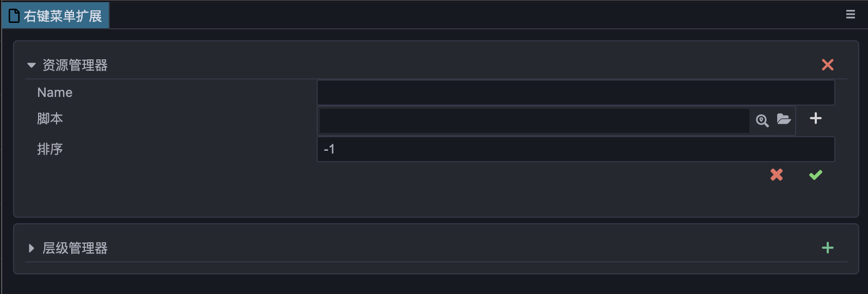868x294 pixels.
Task: Click the 排序 label
Action: pos(50,149)
